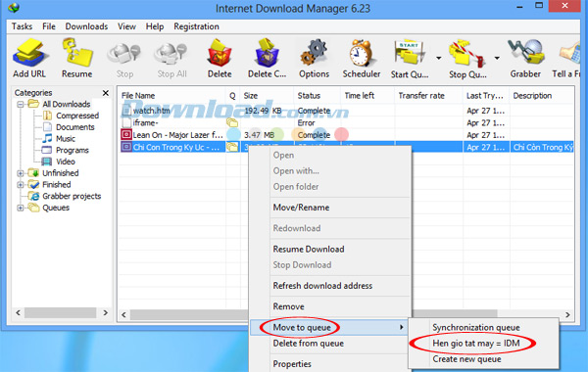588x372 pixels.
Task: Select the Documents category
Action: (75, 127)
